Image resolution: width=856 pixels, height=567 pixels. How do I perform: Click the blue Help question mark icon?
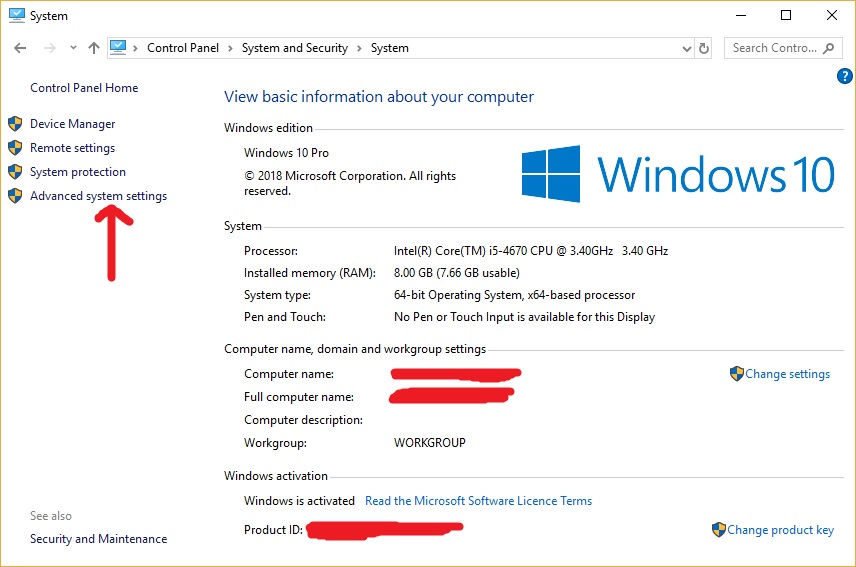[844, 76]
